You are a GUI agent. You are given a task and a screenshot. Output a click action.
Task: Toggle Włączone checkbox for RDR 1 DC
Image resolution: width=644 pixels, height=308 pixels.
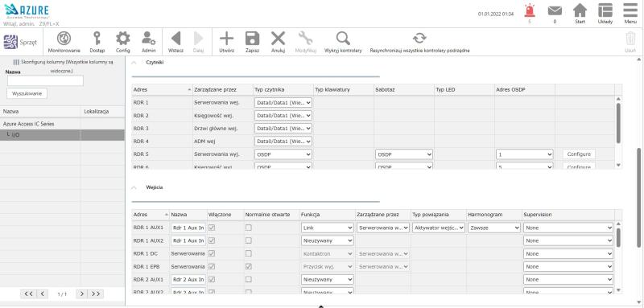click(x=212, y=254)
